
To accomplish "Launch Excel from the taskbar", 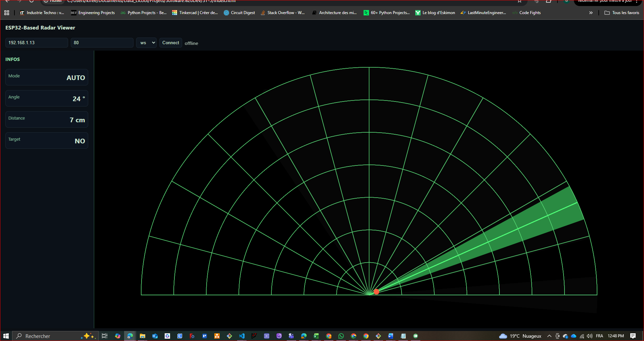I will tap(316, 336).
